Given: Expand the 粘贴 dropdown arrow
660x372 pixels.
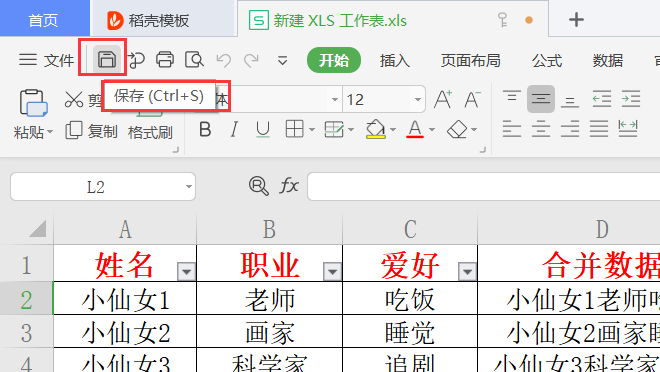Looking at the screenshot, I should tap(50, 132).
